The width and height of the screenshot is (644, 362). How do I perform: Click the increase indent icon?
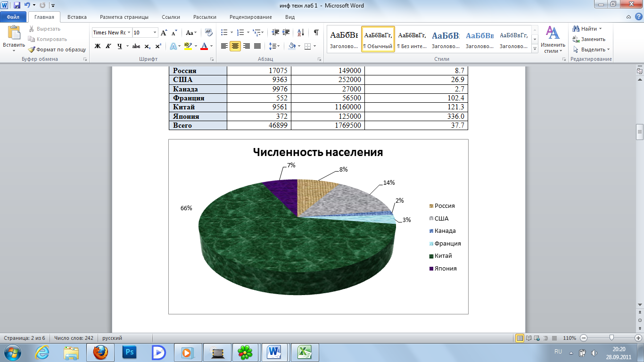click(286, 33)
